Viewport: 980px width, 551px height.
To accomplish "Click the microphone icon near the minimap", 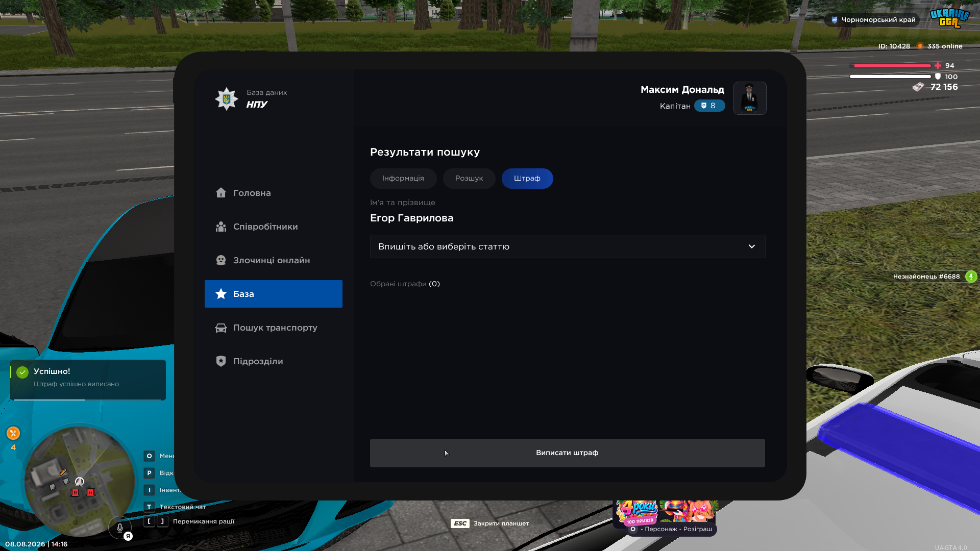I will pyautogui.click(x=119, y=528).
